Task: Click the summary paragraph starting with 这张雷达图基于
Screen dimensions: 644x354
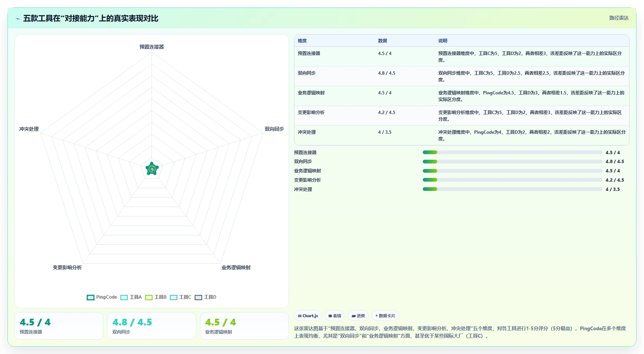Action: point(460,332)
